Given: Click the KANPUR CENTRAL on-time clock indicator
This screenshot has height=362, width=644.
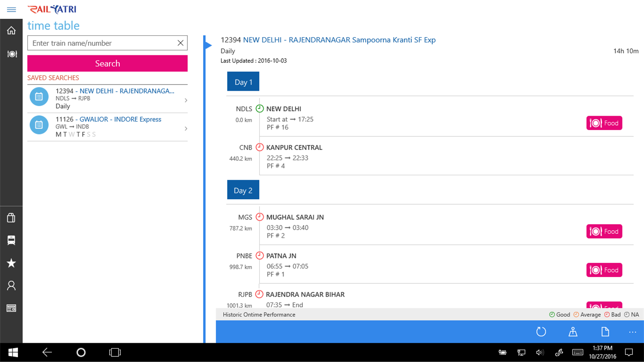Looking at the screenshot, I should 259,147.
